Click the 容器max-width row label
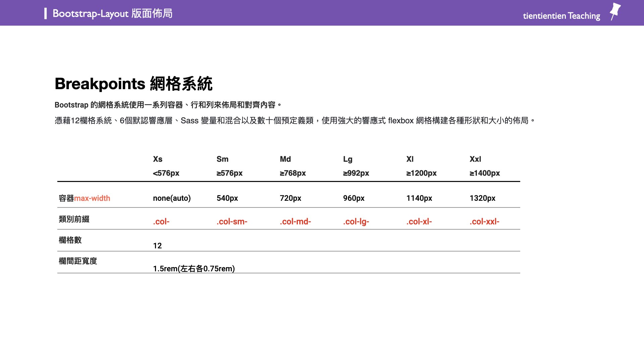Screen dimensions: 644x362 tap(84, 198)
